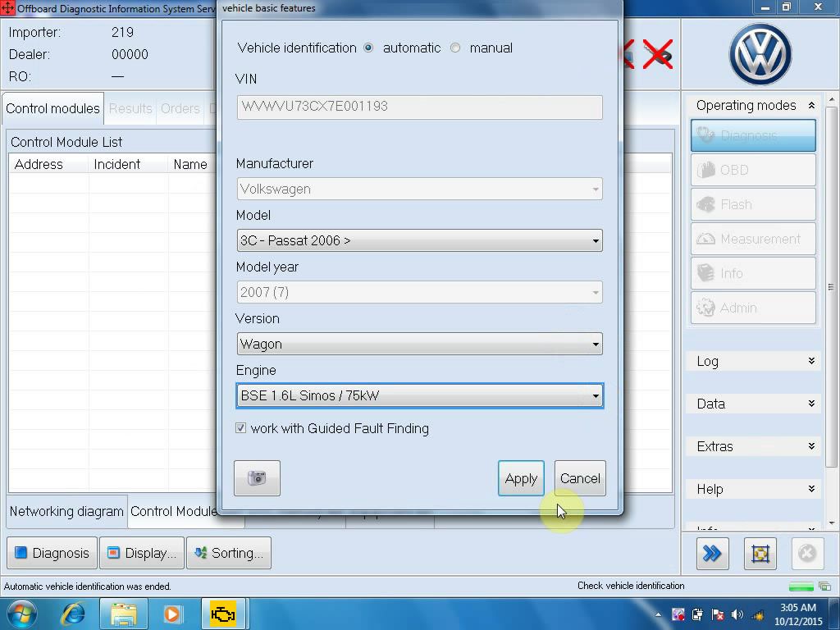Click Apply in vehicle basic features
The image size is (840, 630).
point(521,478)
